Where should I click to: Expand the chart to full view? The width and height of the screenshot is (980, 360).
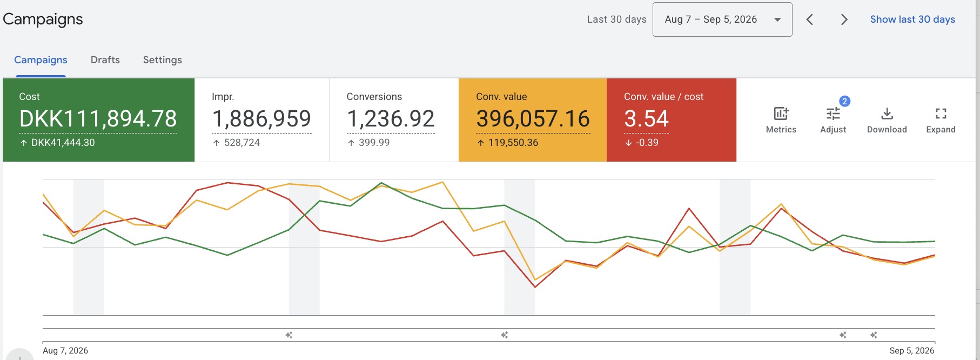point(941,120)
